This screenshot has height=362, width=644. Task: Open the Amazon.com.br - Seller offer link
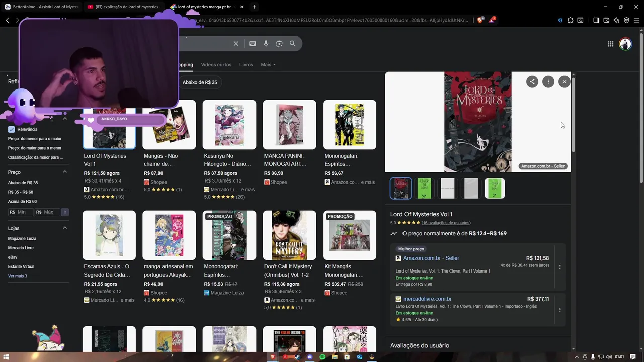pos(431,258)
